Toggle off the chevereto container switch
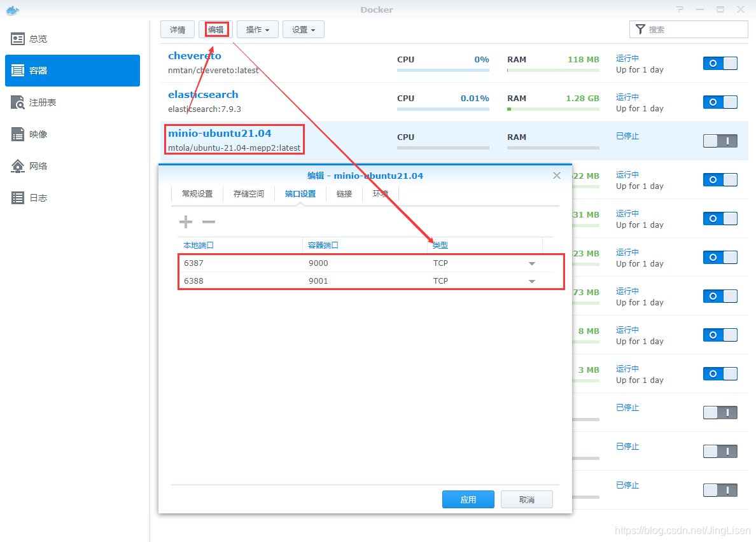This screenshot has width=756, height=542. coord(720,63)
